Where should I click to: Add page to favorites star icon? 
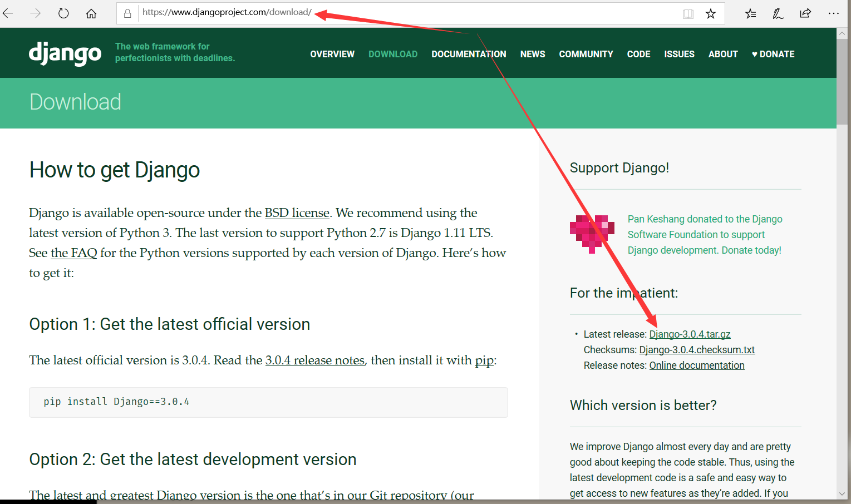click(711, 14)
